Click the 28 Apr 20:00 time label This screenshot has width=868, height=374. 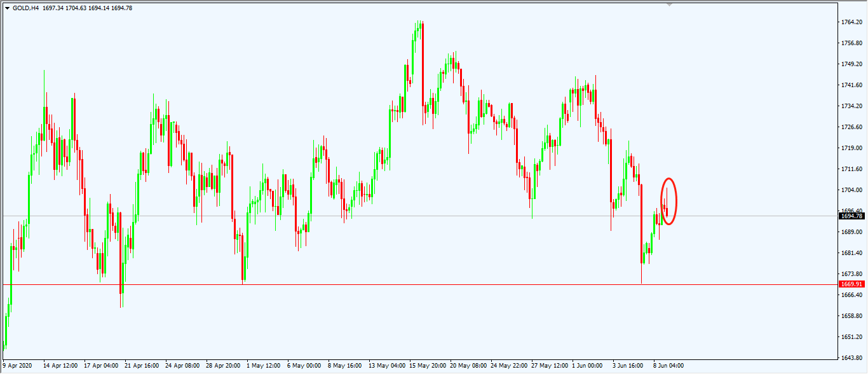(223, 366)
